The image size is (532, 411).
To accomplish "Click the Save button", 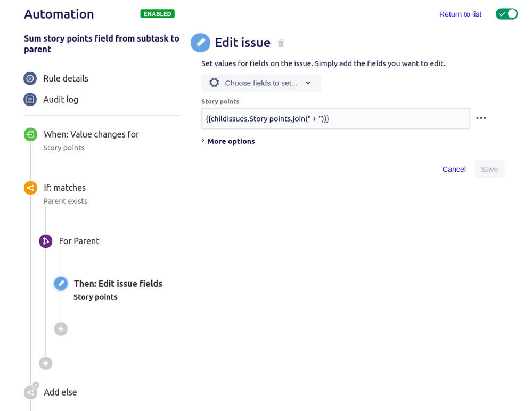I will [x=489, y=169].
